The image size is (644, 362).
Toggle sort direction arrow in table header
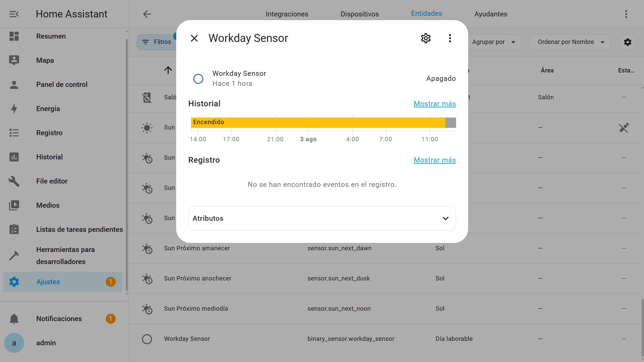[x=168, y=70]
